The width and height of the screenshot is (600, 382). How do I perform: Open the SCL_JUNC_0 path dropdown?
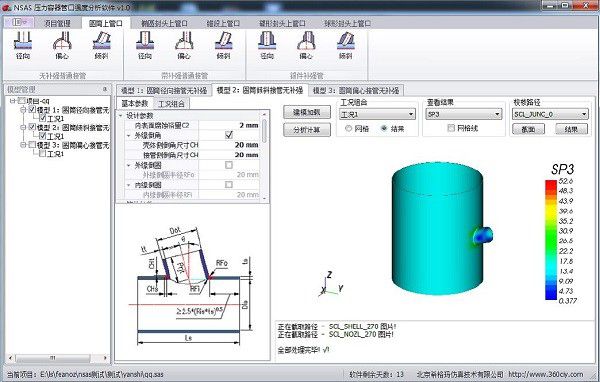pos(550,114)
